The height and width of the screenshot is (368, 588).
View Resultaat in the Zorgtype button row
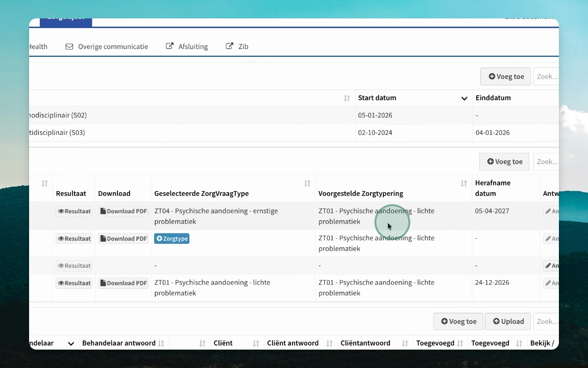tap(74, 239)
